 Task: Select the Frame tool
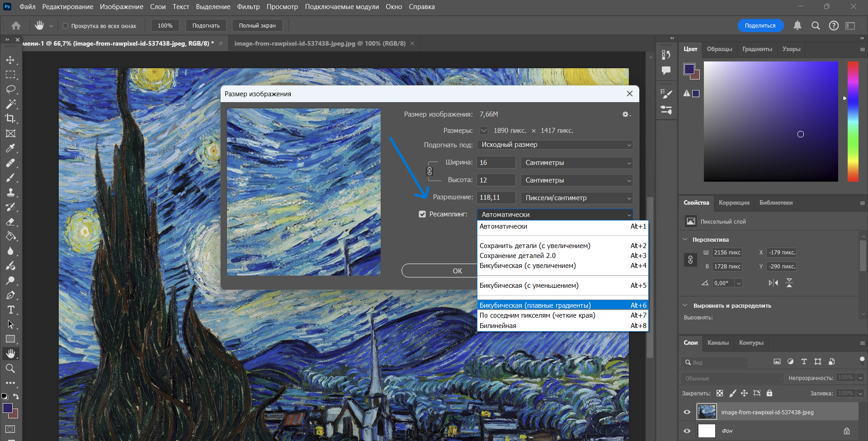click(x=10, y=133)
